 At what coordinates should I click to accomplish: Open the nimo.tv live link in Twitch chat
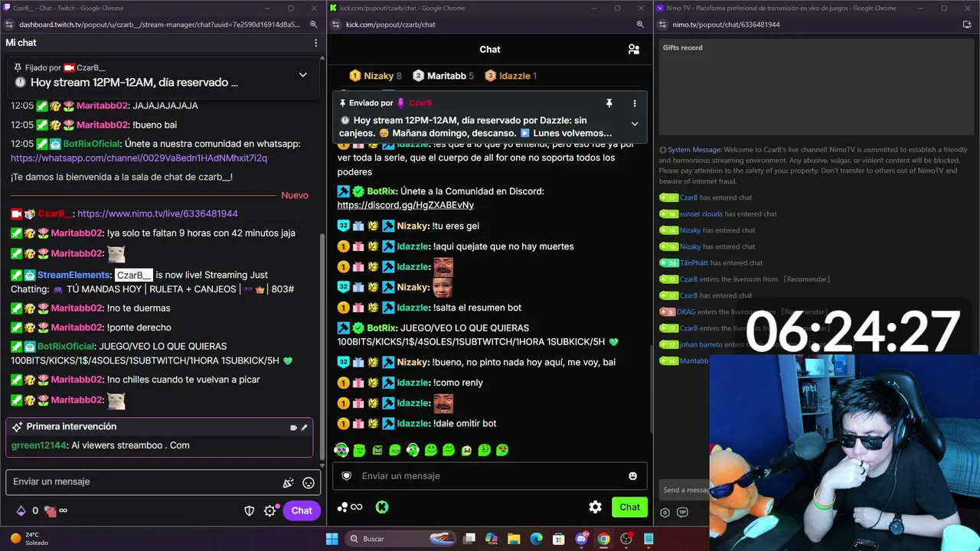click(158, 214)
